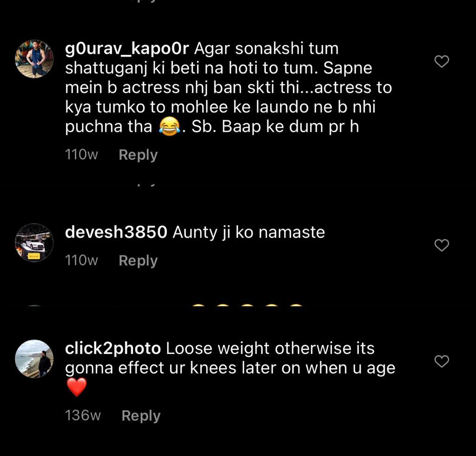476x456 pixels.
Task: Tap the 110w timestamp under g0urav_kapo0r's comment
Action: tap(81, 155)
